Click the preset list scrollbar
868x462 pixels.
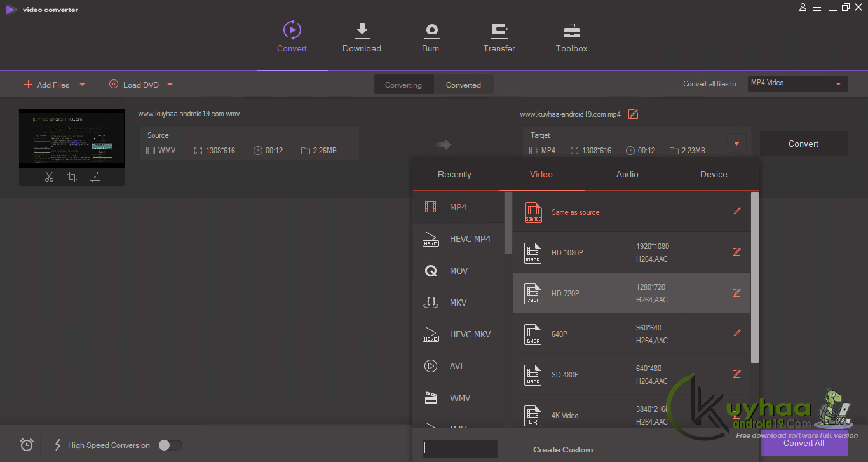point(754,278)
